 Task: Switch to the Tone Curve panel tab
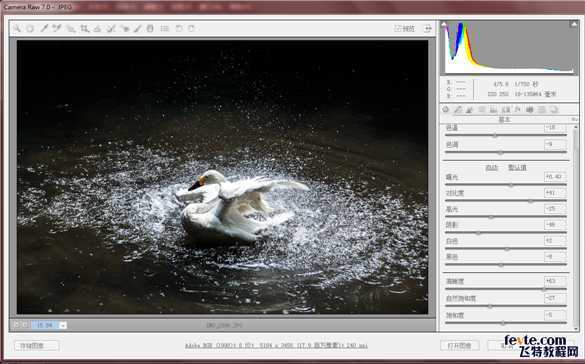click(458, 110)
